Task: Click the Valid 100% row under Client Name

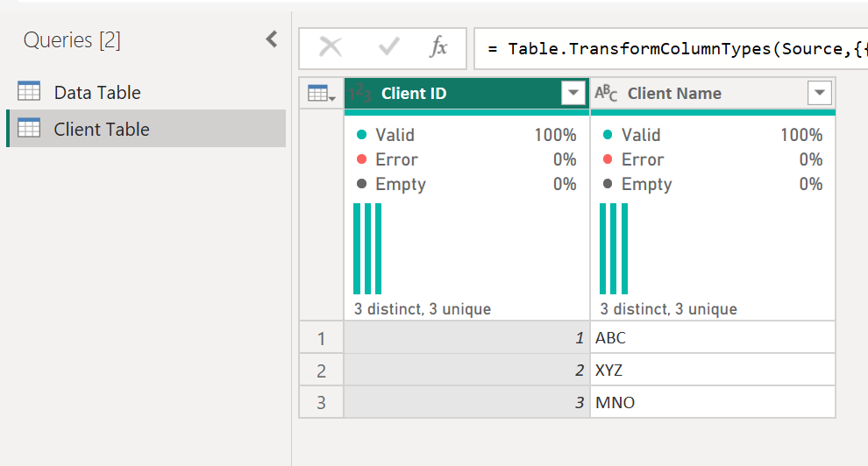Action: pyautogui.click(x=713, y=135)
